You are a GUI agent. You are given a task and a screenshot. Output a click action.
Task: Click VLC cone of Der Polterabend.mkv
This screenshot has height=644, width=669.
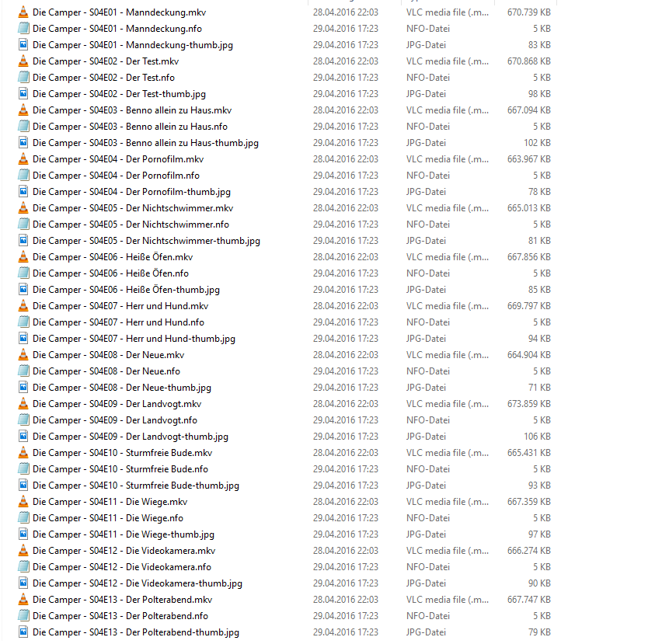tap(23, 600)
